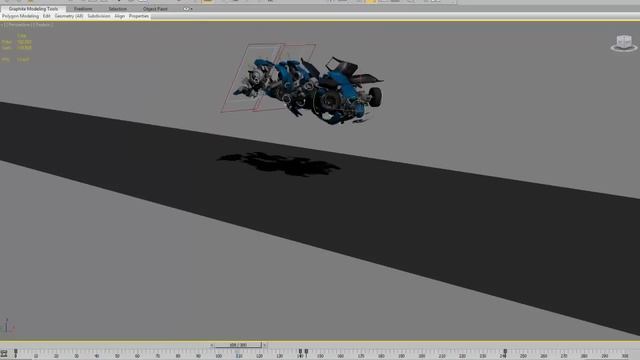The image size is (640, 360).
Task: Open the Mini Curve Editor icon
Action: [4, 354]
